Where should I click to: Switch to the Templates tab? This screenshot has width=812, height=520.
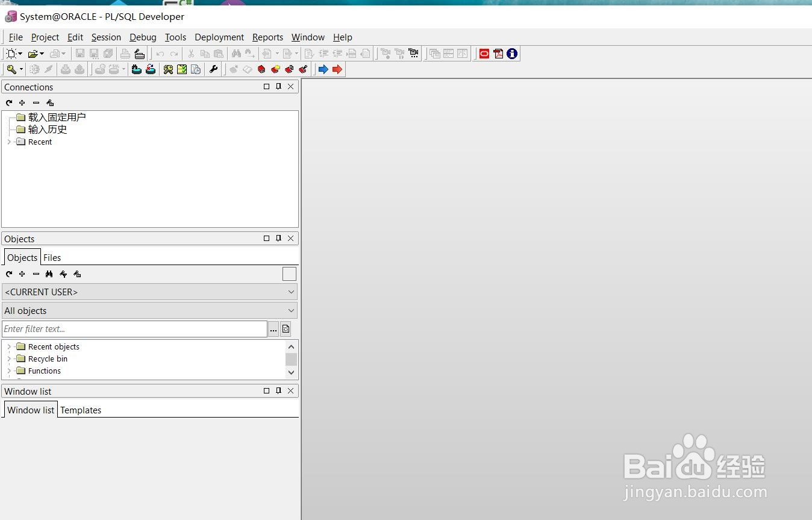pyautogui.click(x=81, y=410)
